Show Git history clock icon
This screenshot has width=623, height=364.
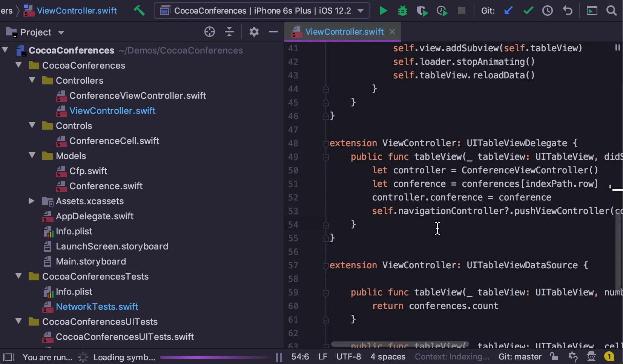click(547, 11)
